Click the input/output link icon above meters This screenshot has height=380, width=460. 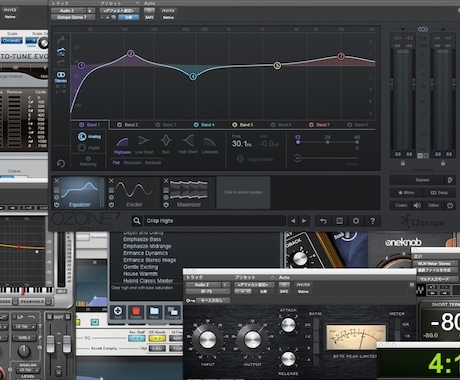[423, 29]
